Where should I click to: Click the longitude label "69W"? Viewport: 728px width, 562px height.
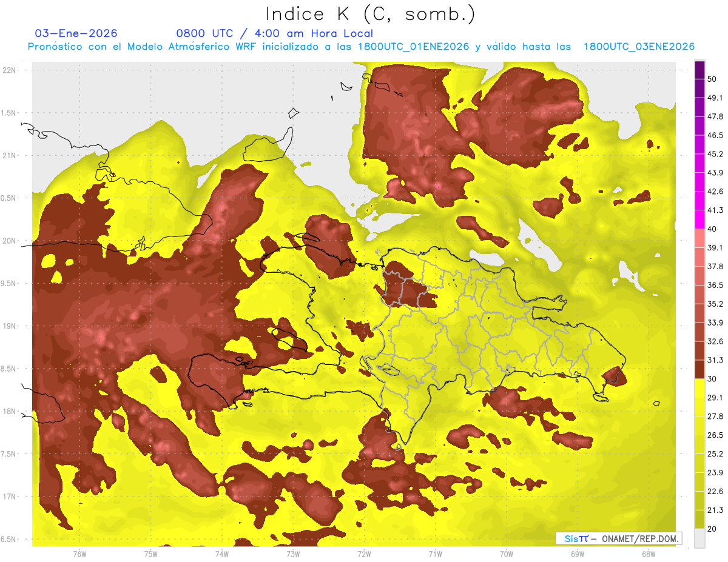click(578, 554)
